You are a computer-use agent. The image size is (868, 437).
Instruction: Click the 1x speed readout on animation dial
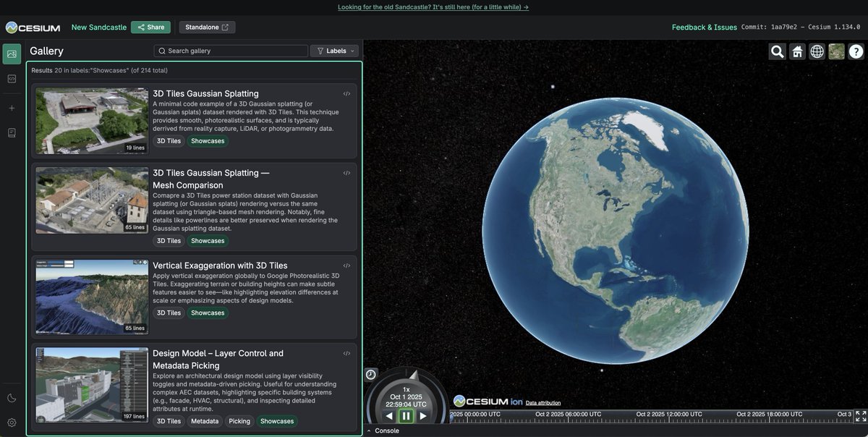pos(406,389)
